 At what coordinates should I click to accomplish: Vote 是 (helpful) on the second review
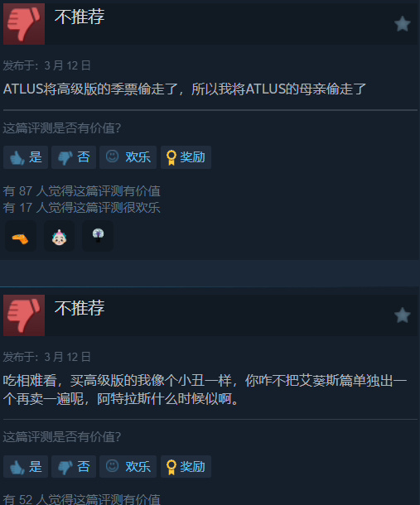tap(26, 467)
